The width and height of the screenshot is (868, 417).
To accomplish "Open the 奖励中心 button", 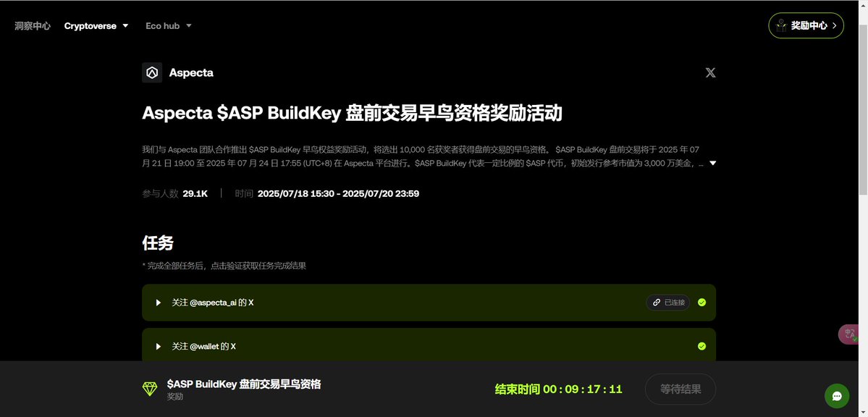I will tap(806, 25).
